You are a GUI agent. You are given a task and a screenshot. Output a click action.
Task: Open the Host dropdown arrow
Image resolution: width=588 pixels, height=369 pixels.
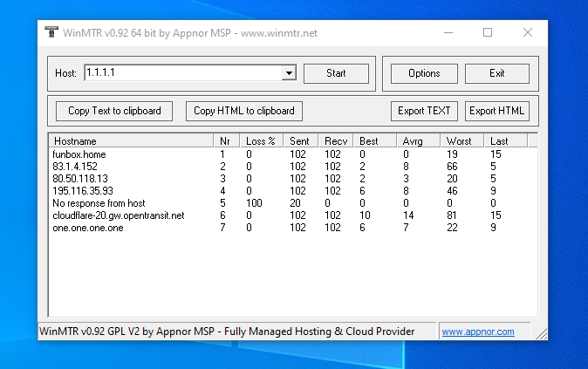289,72
